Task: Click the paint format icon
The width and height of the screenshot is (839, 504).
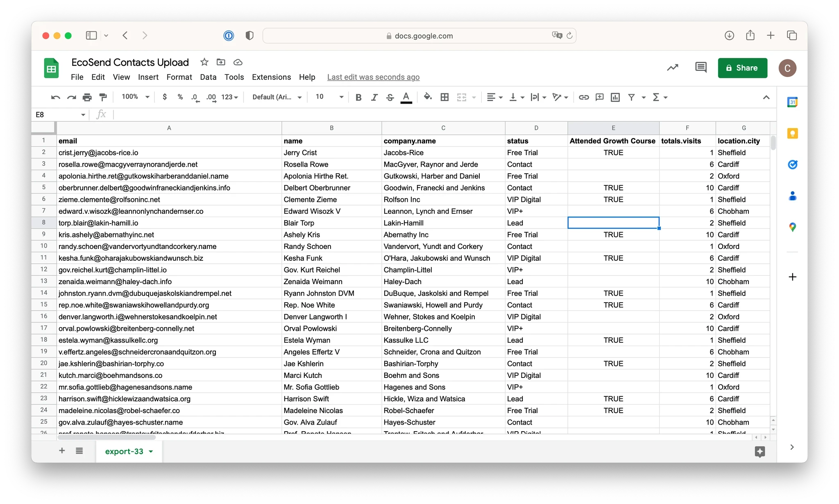Action: tap(103, 97)
